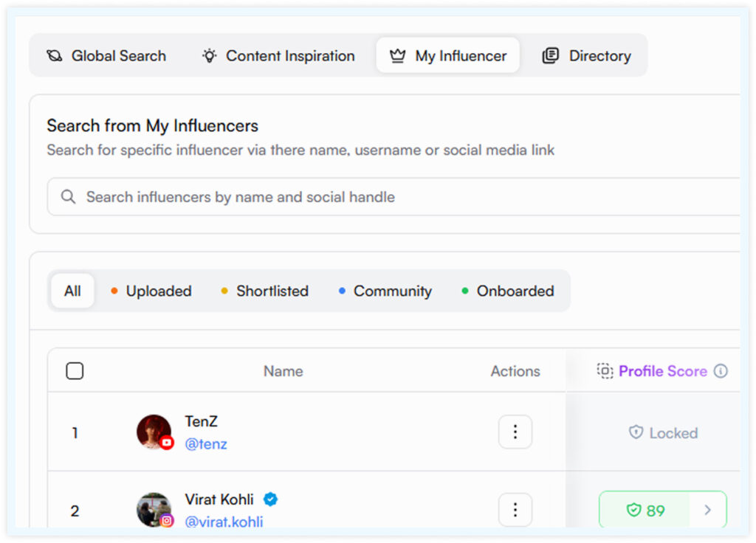Click the Profile Score scan icon

click(605, 371)
